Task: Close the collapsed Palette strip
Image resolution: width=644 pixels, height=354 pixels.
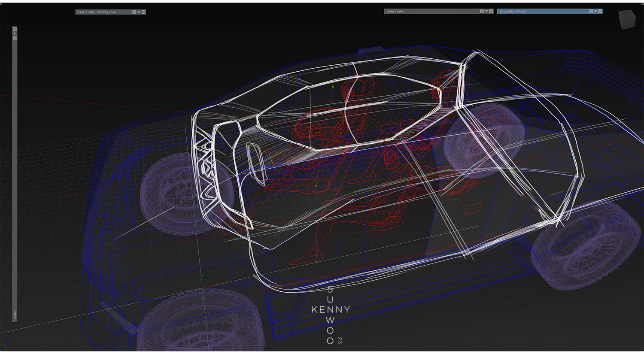Action: pyautogui.click(x=15, y=29)
